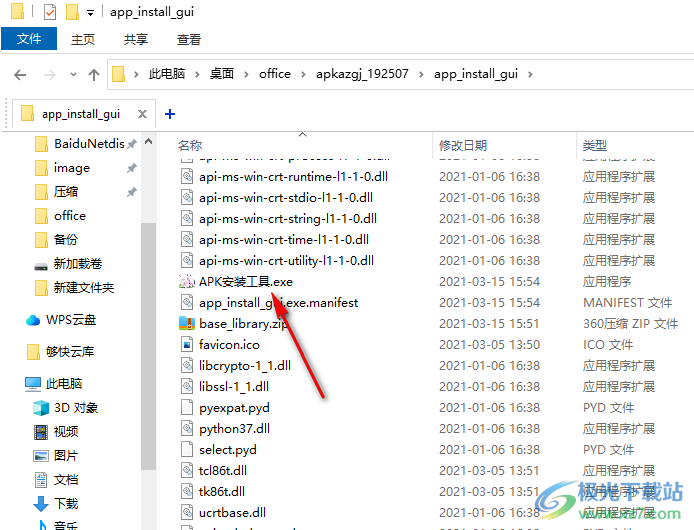Go up one folder level
Viewport: 694px width, 530px height.
[x=94, y=75]
